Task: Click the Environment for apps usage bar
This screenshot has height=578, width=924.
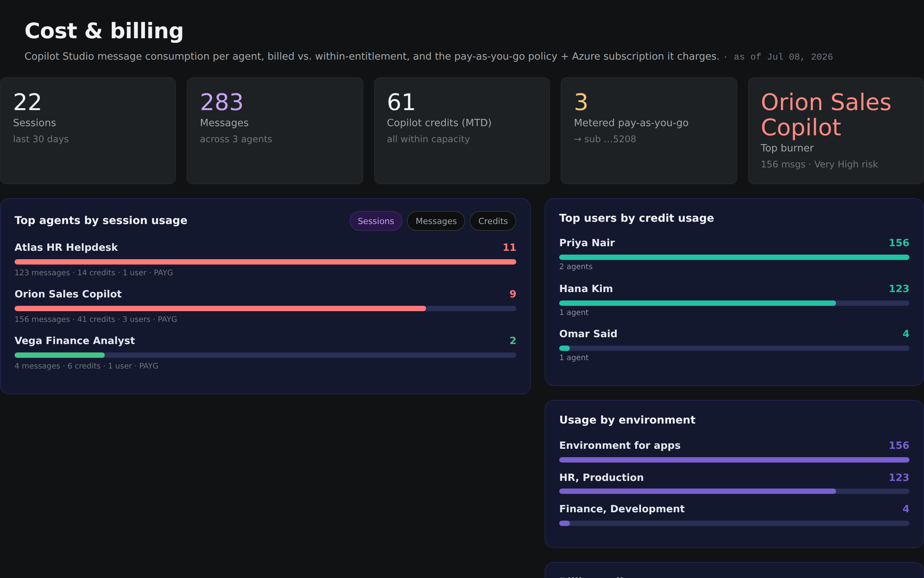Action: coord(734,460)
